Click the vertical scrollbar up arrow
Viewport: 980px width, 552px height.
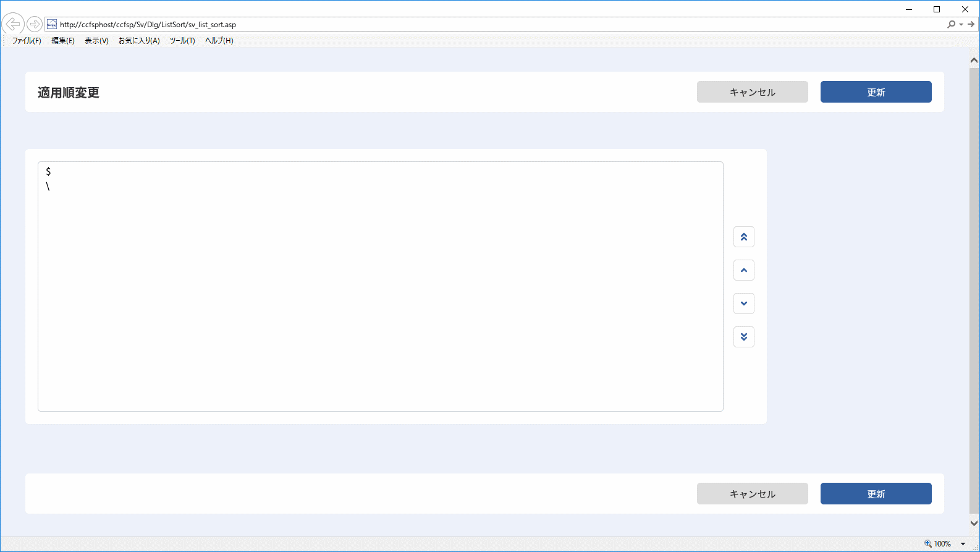(x=974, y=61)
